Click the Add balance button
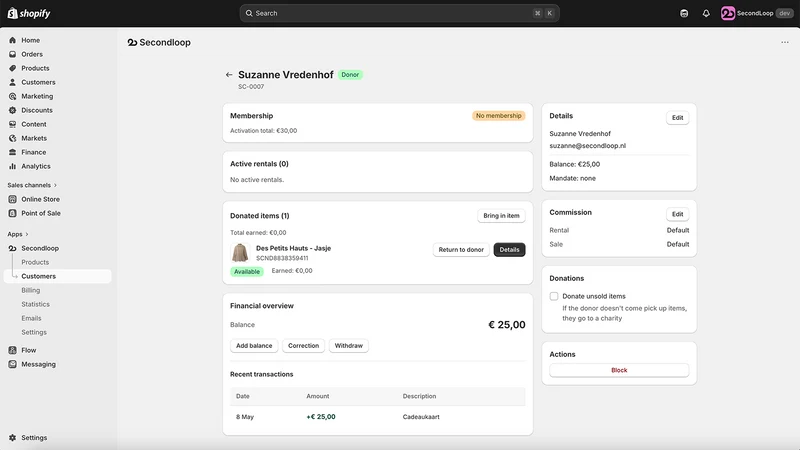800x450 pixels. coord(254,345)
